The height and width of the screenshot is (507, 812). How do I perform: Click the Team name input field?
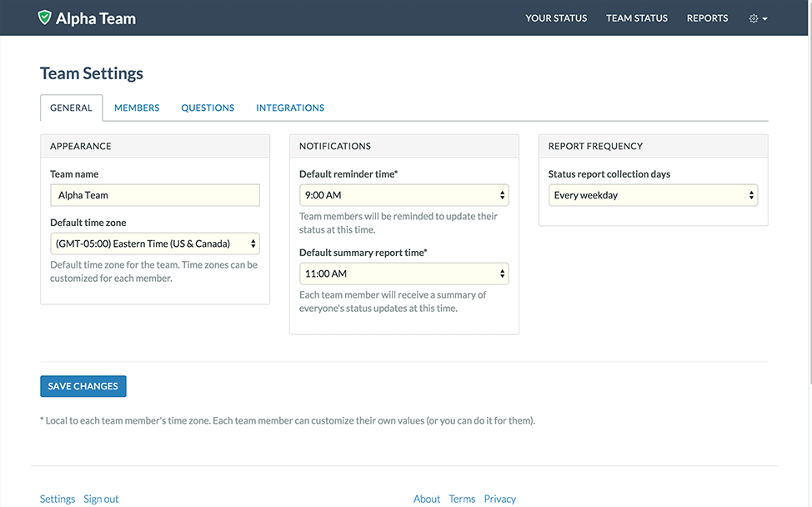click(155, 195)
